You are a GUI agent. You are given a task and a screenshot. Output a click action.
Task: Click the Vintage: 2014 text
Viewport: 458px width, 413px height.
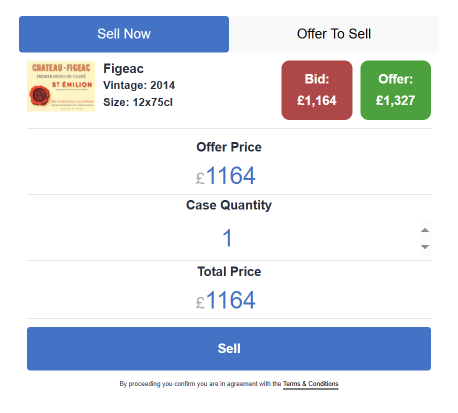pyautogui.click(x=139, y=85)
